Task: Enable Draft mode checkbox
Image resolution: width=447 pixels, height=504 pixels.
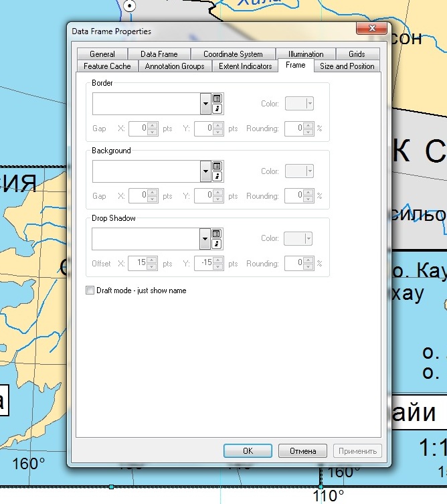Action: (x=90, y=290)
